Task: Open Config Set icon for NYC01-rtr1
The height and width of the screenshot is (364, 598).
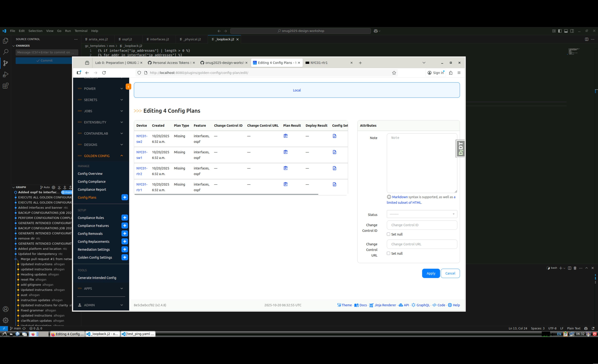Action: pos(334,184)
